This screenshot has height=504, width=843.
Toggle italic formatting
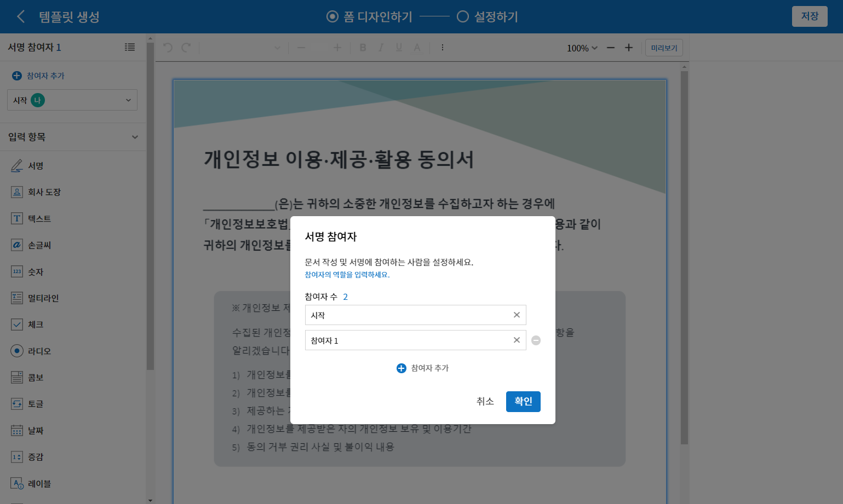coord(381,48)
